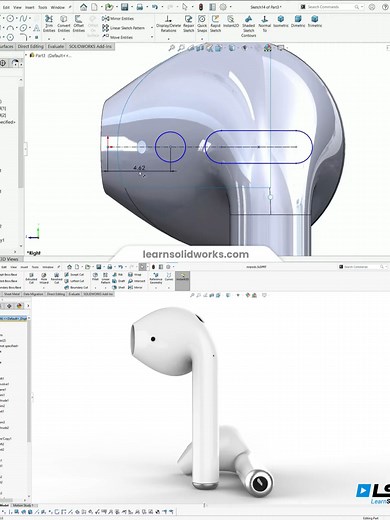Viewport: 390px width, 520px height.
Task: Toggle Shaded Sketch Contours
Action: (248, 26)
